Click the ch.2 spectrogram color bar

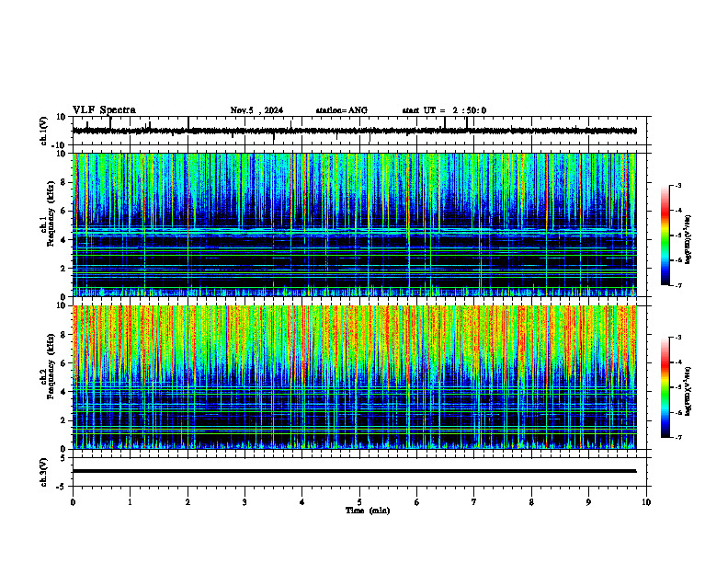tap(665, 387)
